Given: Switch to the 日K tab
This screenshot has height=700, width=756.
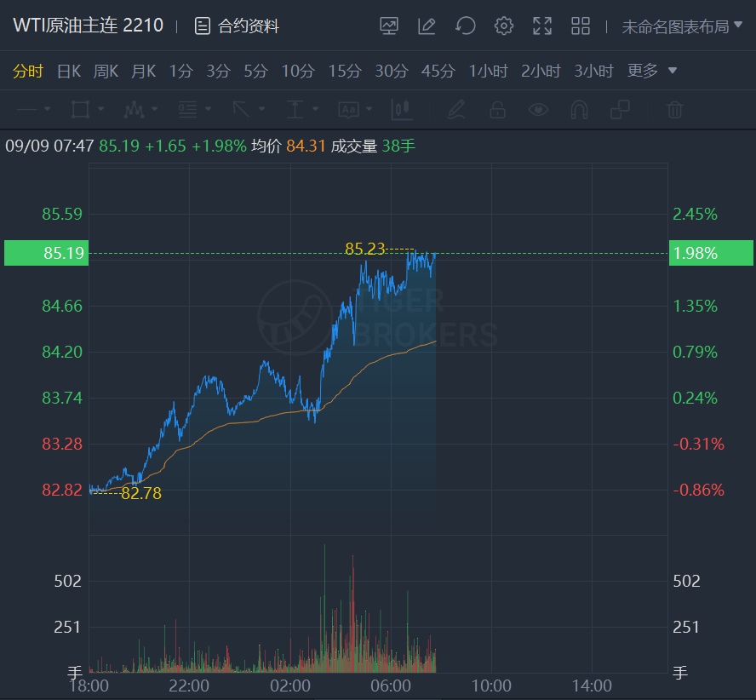Looking at the screenshot, I should [x=68, y=72].
